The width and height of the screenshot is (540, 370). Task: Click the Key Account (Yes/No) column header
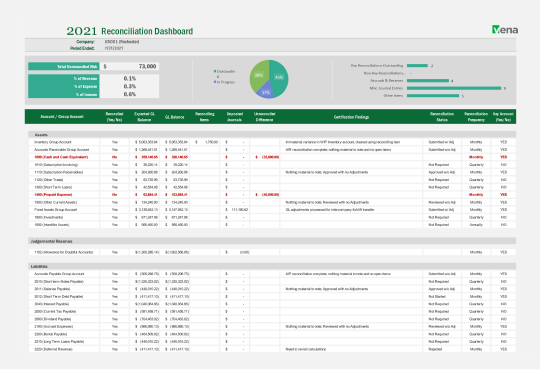pyautogui.click(x=503, y=117)
